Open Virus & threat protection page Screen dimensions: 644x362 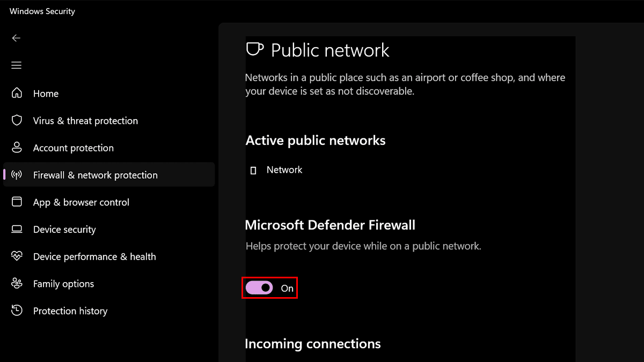pos(85,121)
